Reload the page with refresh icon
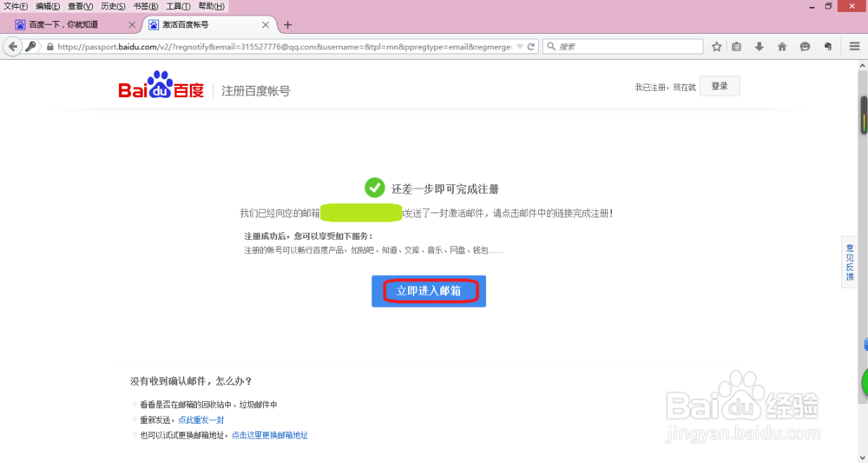Image resolution: width=868 pixels, height=463 pixels. (x=531, y=47)
